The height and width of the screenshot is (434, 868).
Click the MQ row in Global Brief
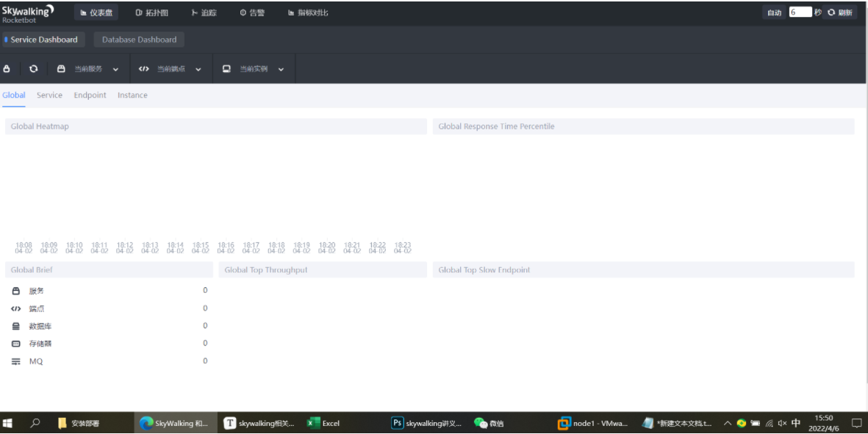tap(109, 361)
